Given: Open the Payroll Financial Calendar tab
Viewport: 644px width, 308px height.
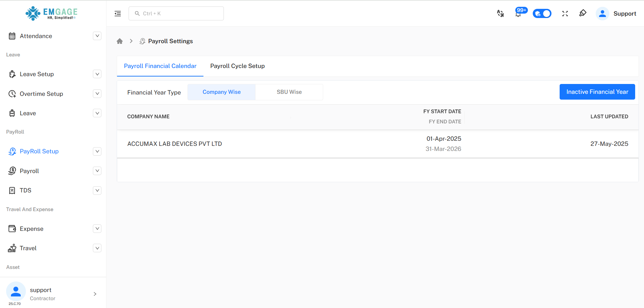Looking at the screenshot, I should (160, 66).
